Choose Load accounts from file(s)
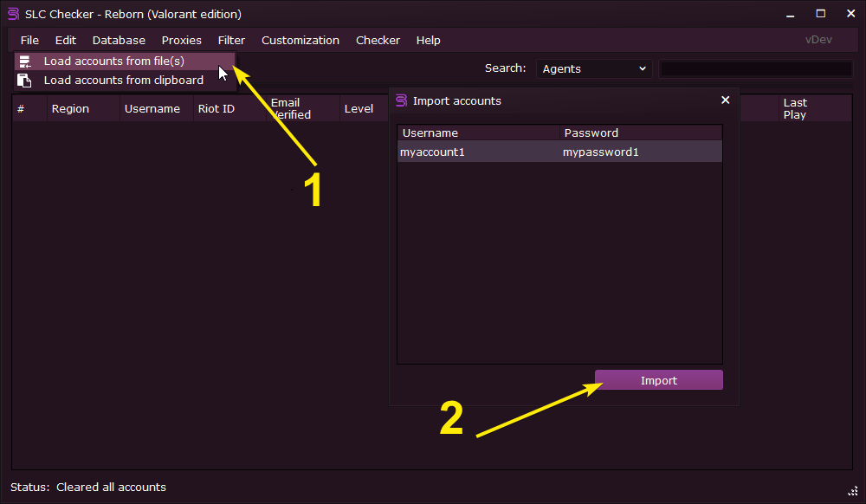 [x=125, y=61]
